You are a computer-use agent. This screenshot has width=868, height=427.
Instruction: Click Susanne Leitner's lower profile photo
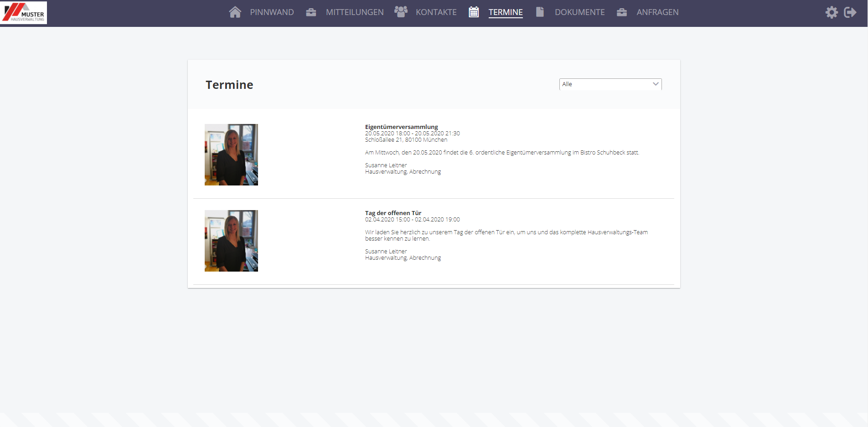(x=231, y=241)
